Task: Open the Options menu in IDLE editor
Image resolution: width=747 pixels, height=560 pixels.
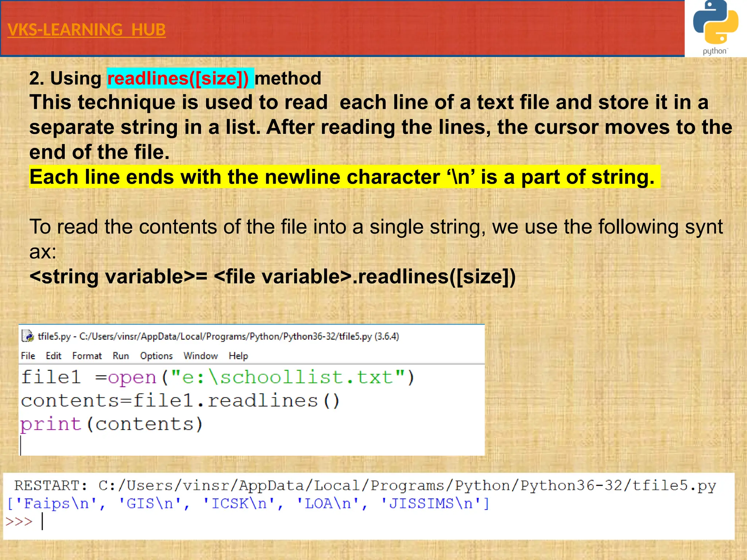Action: click(x=156, y=356)
